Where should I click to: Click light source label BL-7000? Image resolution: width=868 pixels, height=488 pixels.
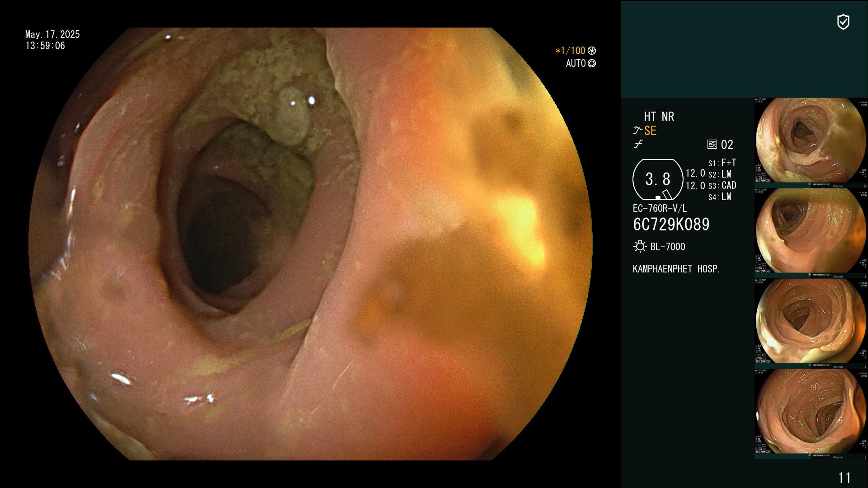[x=668, y=247]
